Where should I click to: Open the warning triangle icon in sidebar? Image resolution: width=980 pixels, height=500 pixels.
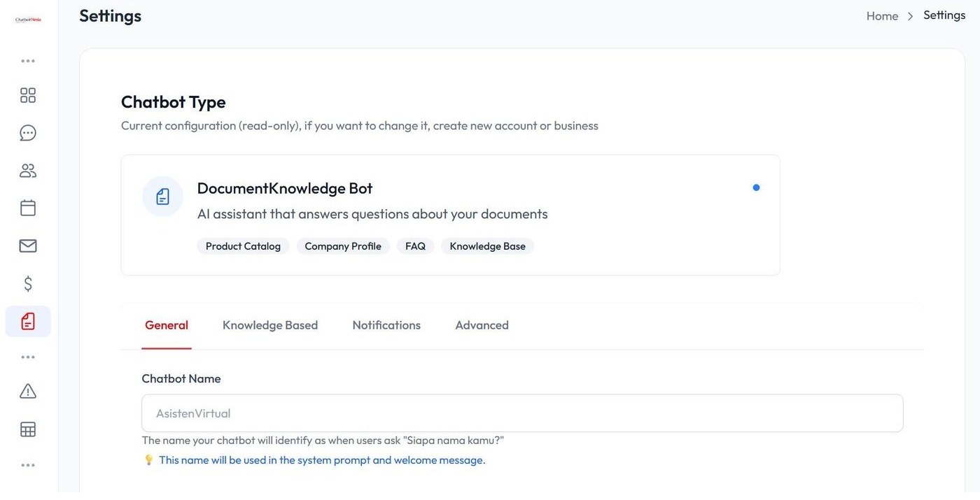[28, 391]
